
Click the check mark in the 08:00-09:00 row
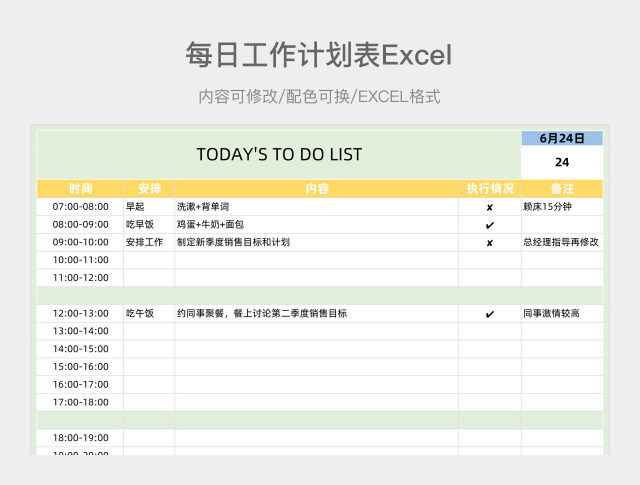pos(490,225)
